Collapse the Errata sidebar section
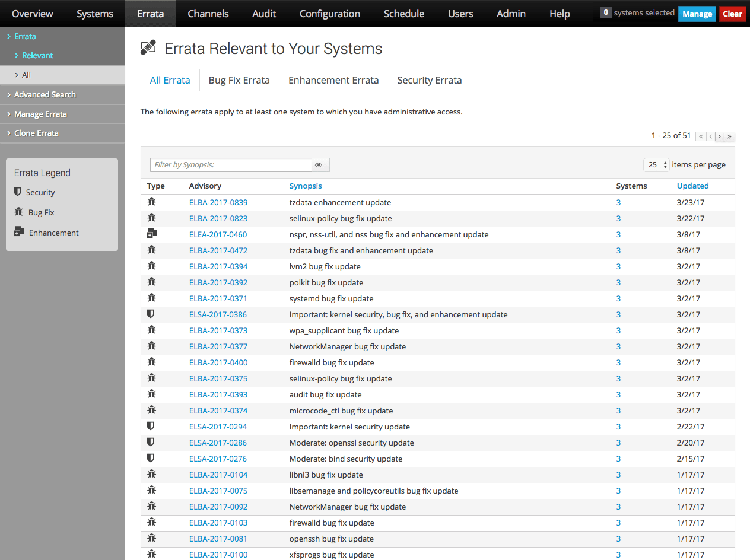Screen dimensions: 750x560 62,36
